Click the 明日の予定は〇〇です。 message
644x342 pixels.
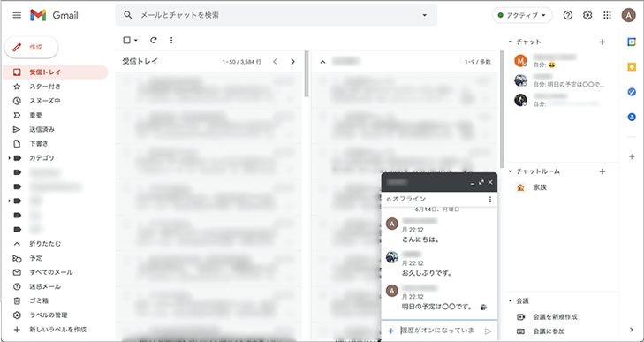[x=437, y=307]
